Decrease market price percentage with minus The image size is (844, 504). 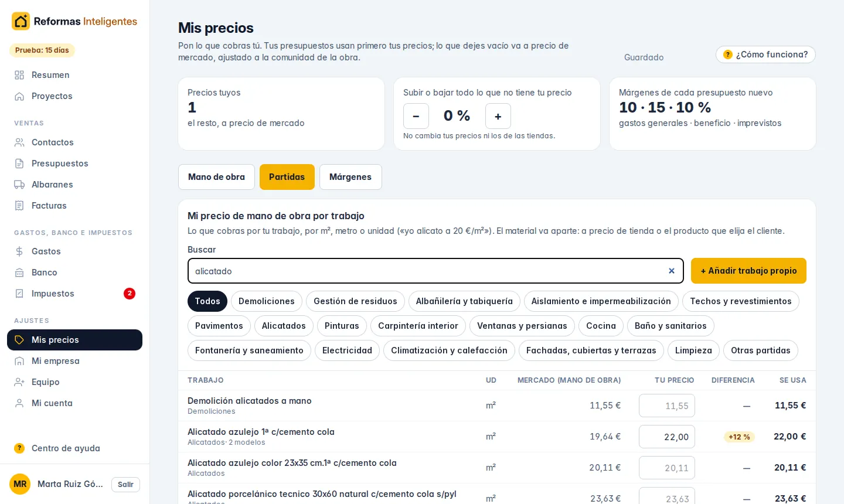(416, 116)
